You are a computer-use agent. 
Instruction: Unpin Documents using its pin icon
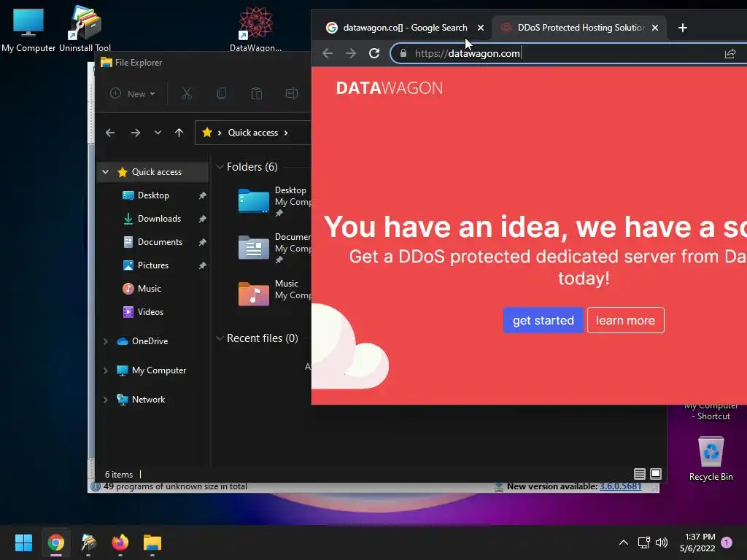click(203, 242)
